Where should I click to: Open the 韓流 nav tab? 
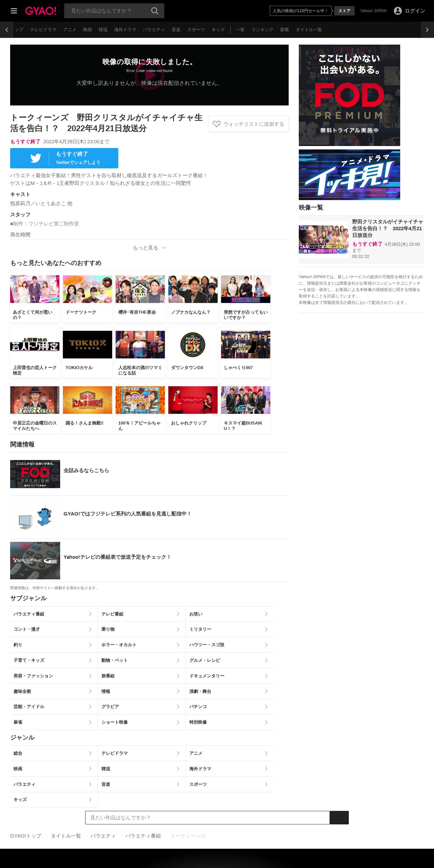[103, 30]
